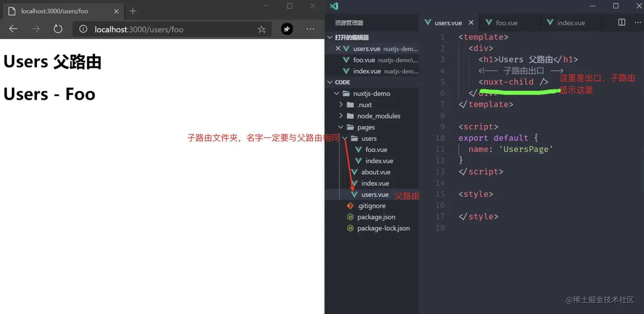The height and width of the screenshot is (314, 644).
Task: Switch to the users.vue editor tab
Action: pyautogui.click(x=449, y=23)
